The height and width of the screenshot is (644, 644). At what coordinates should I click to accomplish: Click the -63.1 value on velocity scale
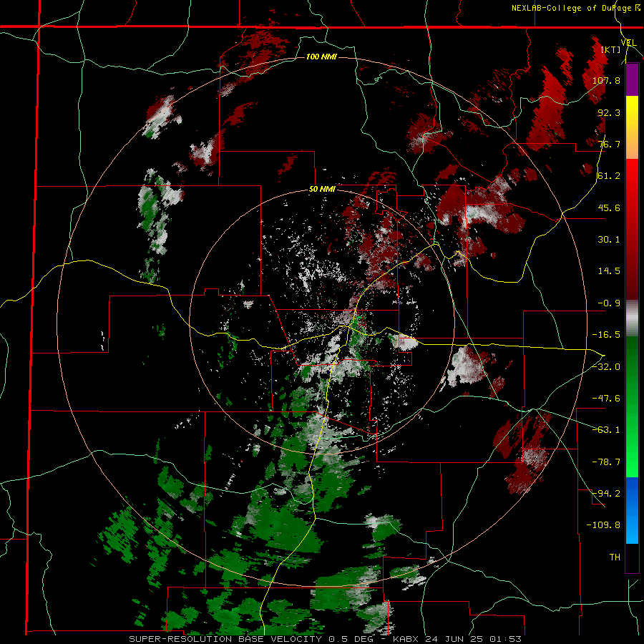tap(606, 430)
